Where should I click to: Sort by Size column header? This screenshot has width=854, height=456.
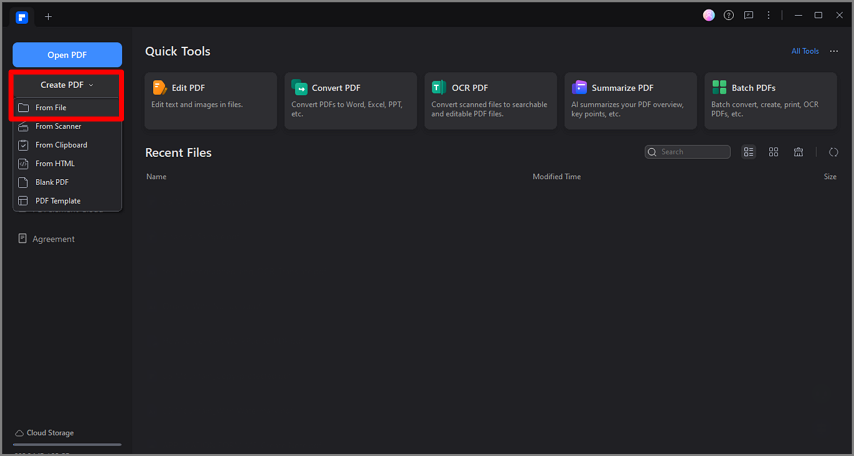click(x=830, y=177)
